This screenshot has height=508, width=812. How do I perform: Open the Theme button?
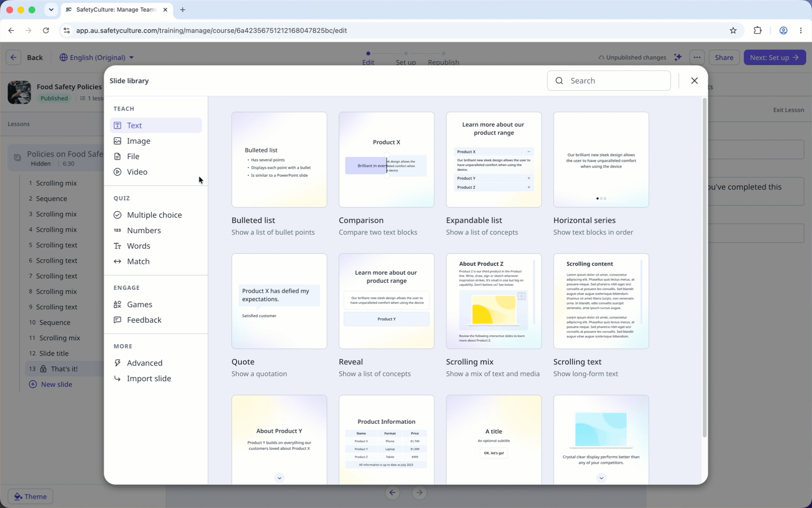[30, 496]
